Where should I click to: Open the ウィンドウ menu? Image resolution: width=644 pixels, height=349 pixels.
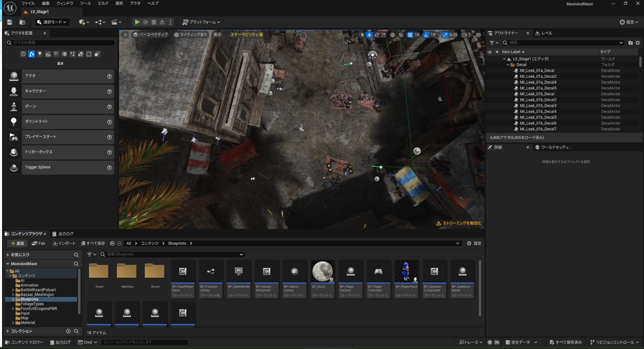[65, 3]
